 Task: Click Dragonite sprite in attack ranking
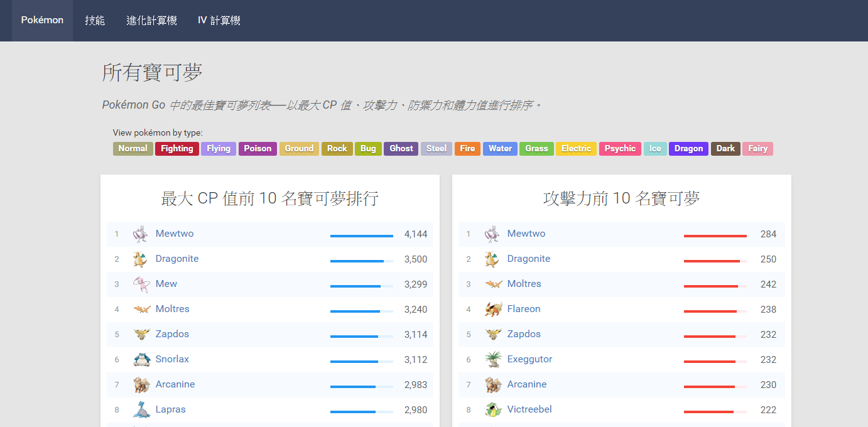[x=493, y=259]
